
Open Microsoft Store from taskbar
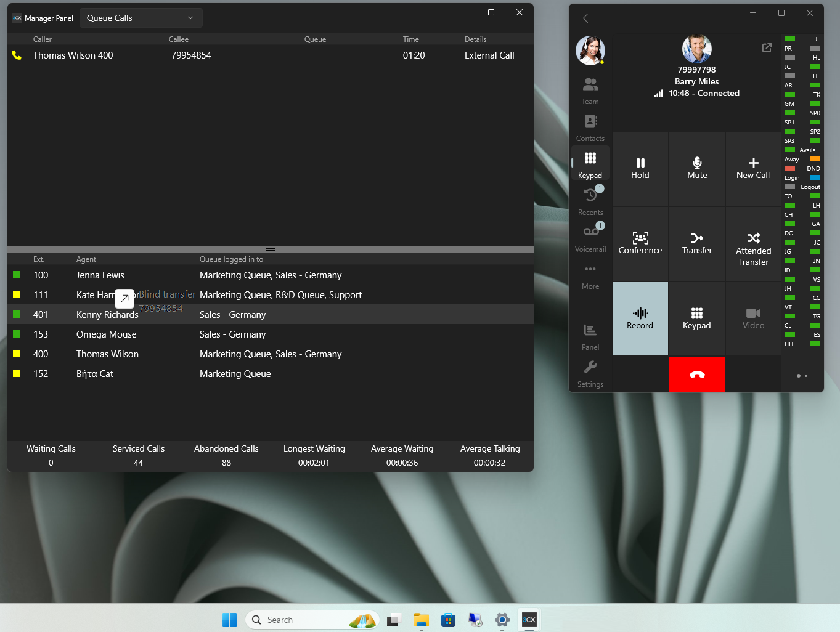(x=449, y=620)
